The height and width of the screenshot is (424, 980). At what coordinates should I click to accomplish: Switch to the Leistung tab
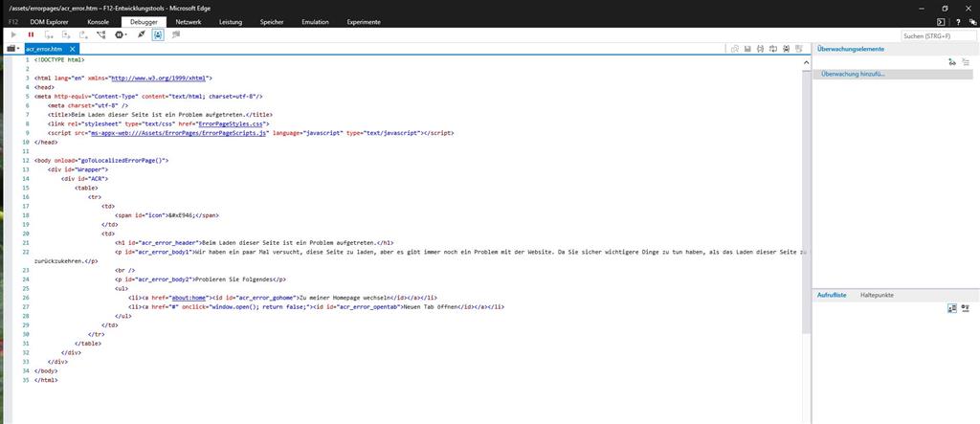(231, 22)
